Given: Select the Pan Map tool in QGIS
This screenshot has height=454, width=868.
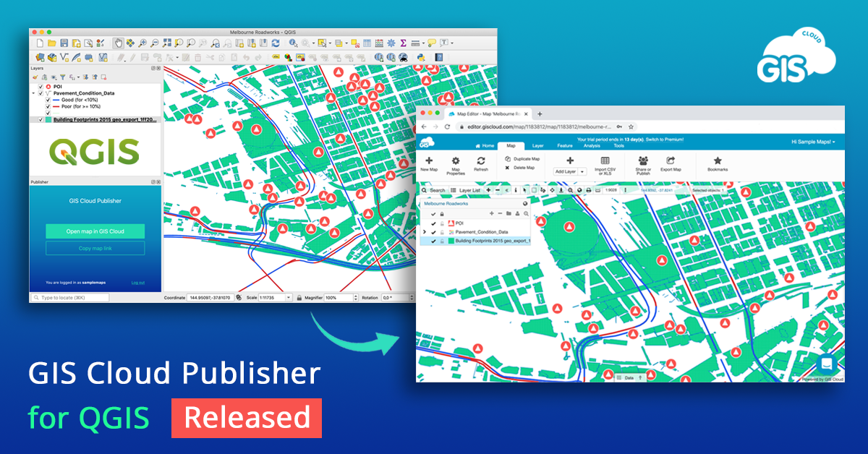Looking at the screenshot, I should click(118, 42).
